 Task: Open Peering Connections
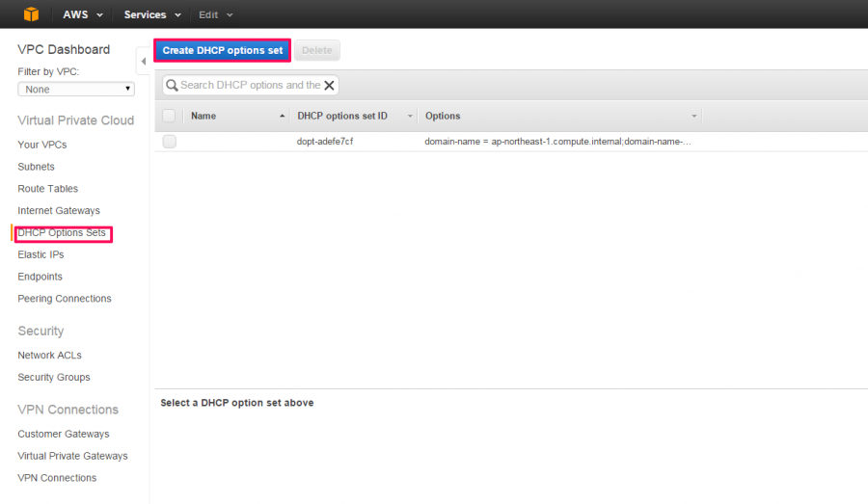click(x=65, y=299)
